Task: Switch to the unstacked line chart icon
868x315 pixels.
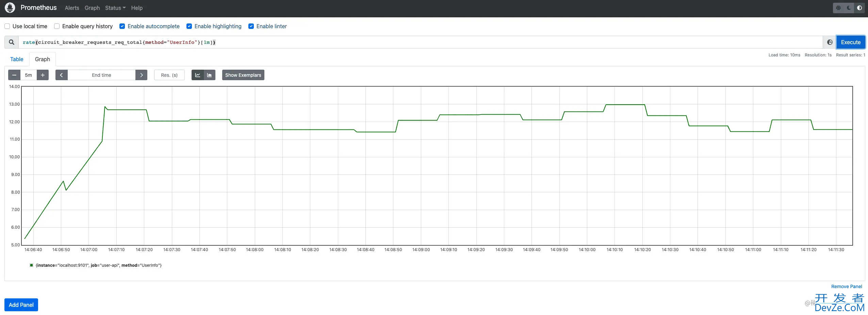Action: tap(197, 75)
